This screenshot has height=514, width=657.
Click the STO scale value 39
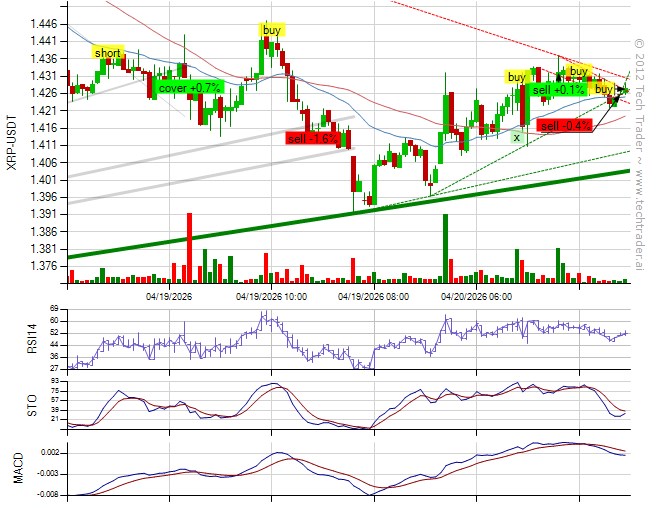(x=54, y=410)
